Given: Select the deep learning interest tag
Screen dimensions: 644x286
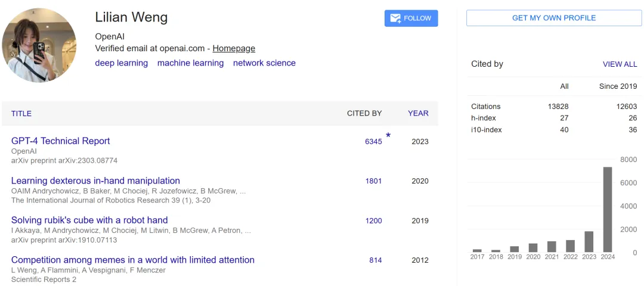Looking at the screenshot, I should tap(121, 63).
